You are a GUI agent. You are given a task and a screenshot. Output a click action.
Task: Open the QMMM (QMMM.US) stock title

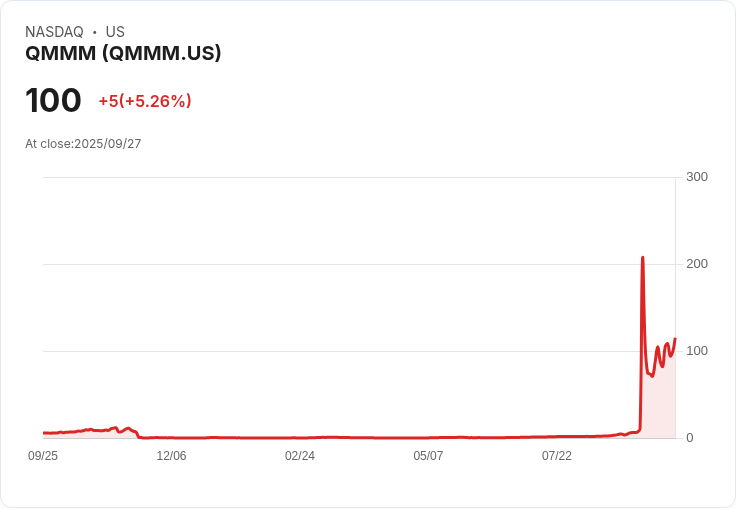(x=123, y=54)
